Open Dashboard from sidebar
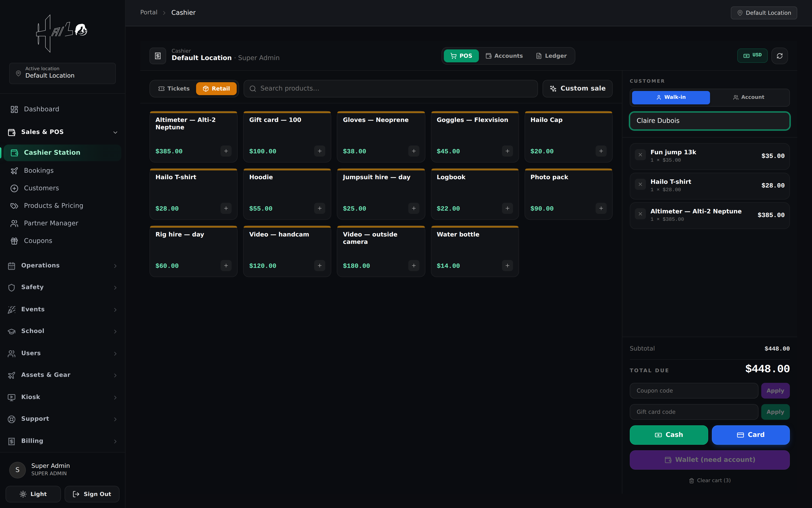The height and width of the screenshot is (508, 812). (x=63, y=109)
